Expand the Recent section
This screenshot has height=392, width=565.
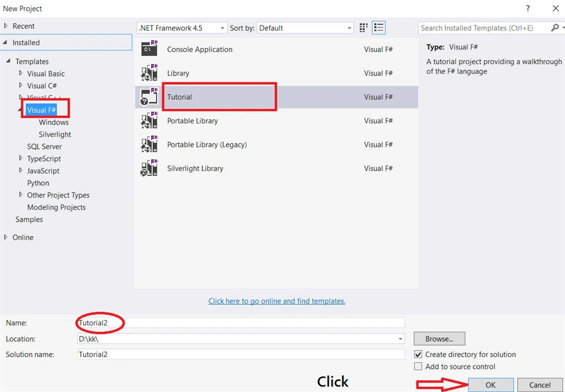(6, 26)
